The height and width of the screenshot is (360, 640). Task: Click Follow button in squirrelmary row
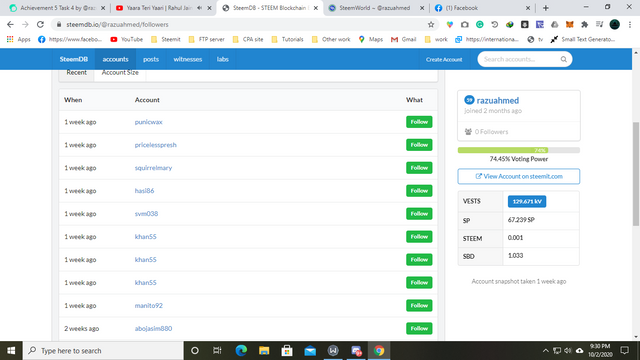pyautogui.click(x=419, y=168)
